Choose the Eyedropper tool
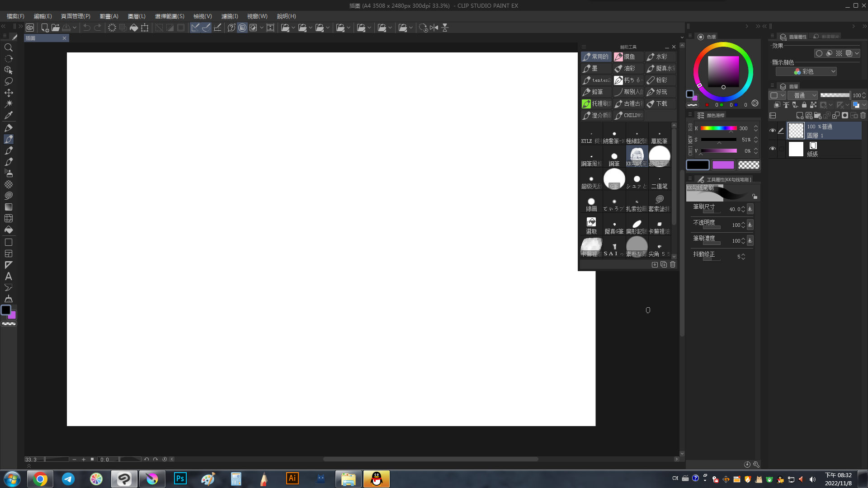Image resolution: width=868 pixels, height=488 pixels. 8,115
